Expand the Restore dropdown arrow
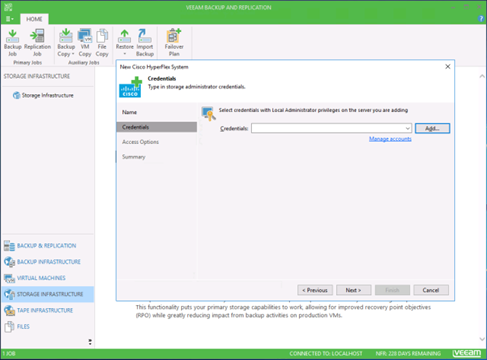This screenshot has height=360, width=487. point(125,54)
